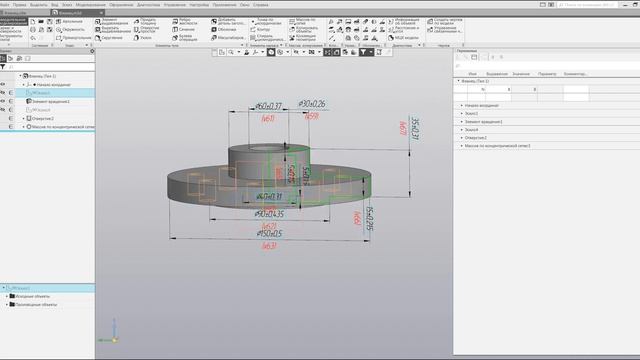Viewport: 640px width, 360px height.
Task: Select Точка по координатам tool
Action: [267, 21]
